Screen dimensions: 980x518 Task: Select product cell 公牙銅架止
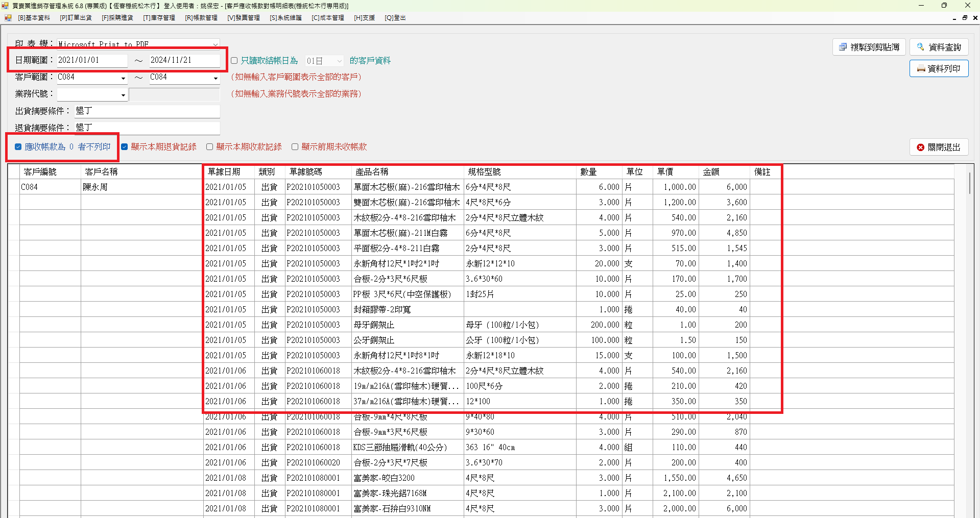[408, 340]
